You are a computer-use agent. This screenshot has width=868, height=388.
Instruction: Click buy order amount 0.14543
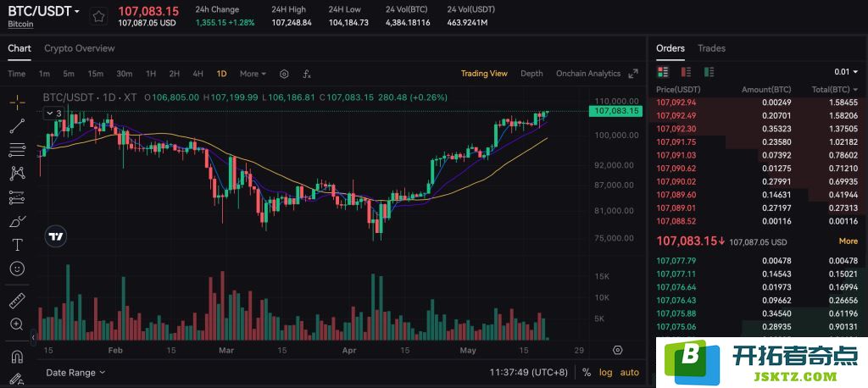776,274
